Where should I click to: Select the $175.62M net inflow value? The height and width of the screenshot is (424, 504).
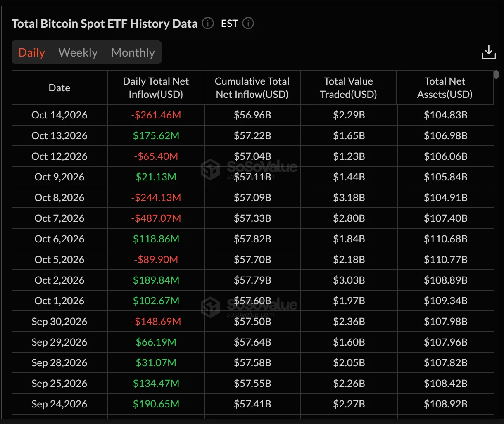point(156,135)
